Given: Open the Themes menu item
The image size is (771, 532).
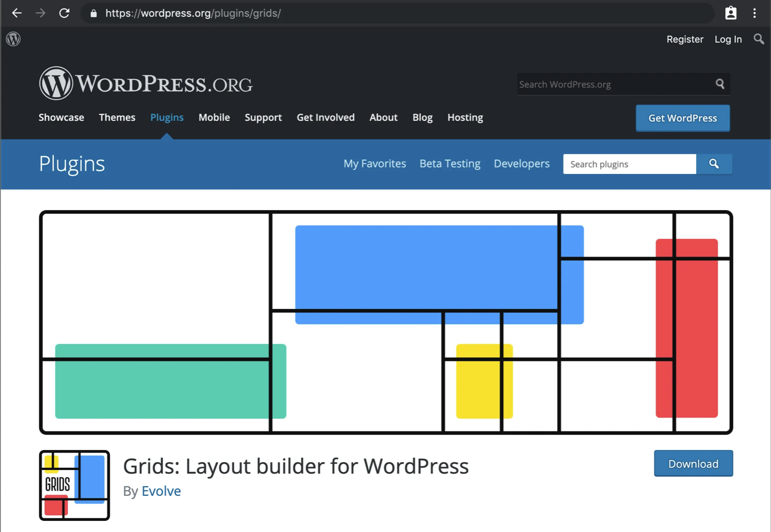Looking at the screenshot, I should coord(117,117).
